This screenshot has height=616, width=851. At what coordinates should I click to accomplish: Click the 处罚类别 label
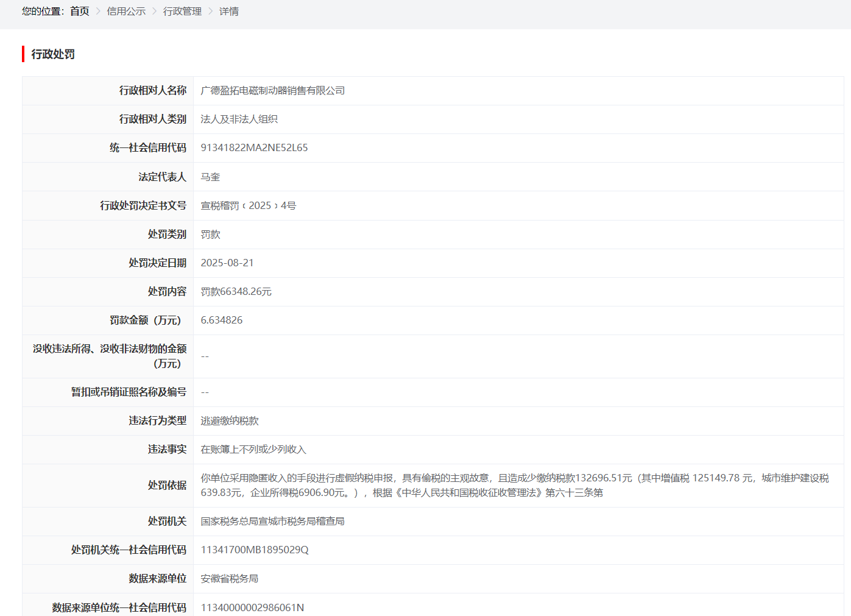point(168,235)
